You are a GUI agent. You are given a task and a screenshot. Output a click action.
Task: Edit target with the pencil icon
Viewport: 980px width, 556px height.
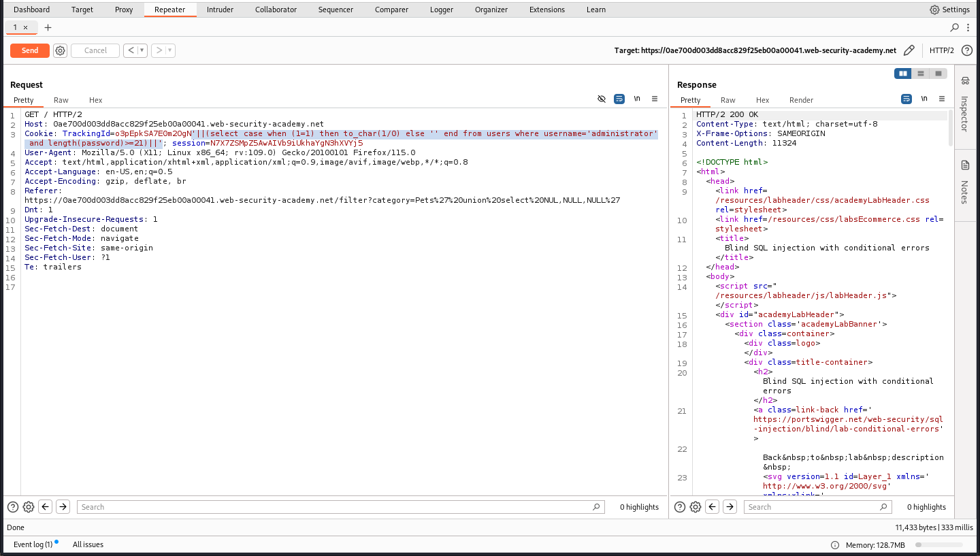coord(909,50)
